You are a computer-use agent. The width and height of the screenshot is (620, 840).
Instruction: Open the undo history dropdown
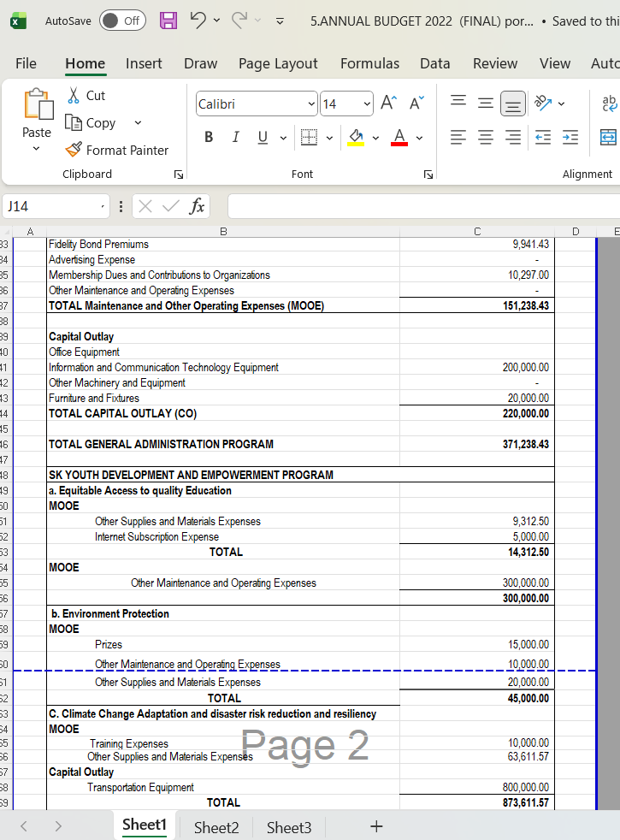click(216, 21)
